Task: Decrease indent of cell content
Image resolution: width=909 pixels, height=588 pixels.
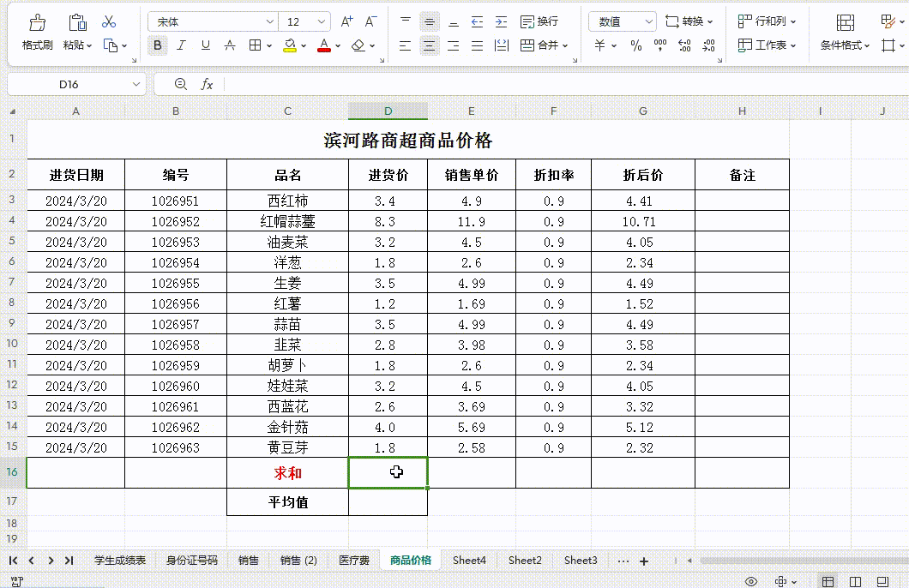Action: [x=477, y=22]
